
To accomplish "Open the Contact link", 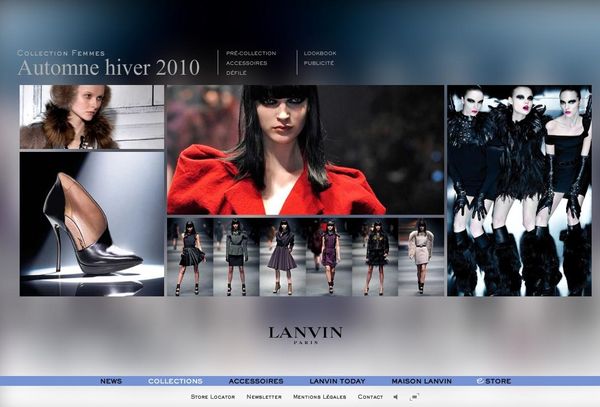I will [370, 397].
